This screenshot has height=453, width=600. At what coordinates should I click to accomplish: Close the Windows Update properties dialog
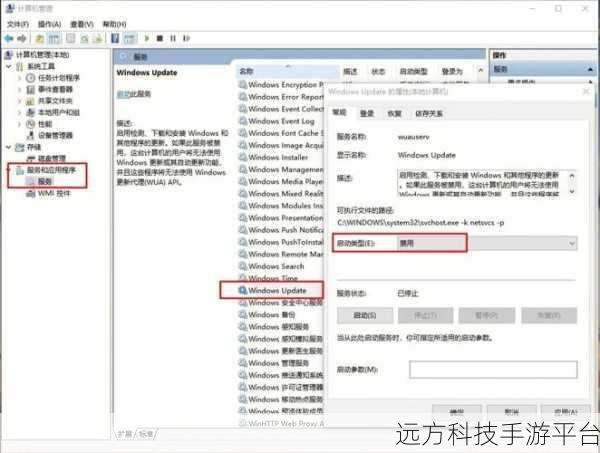pyautogui.click(x=586, y=91)
